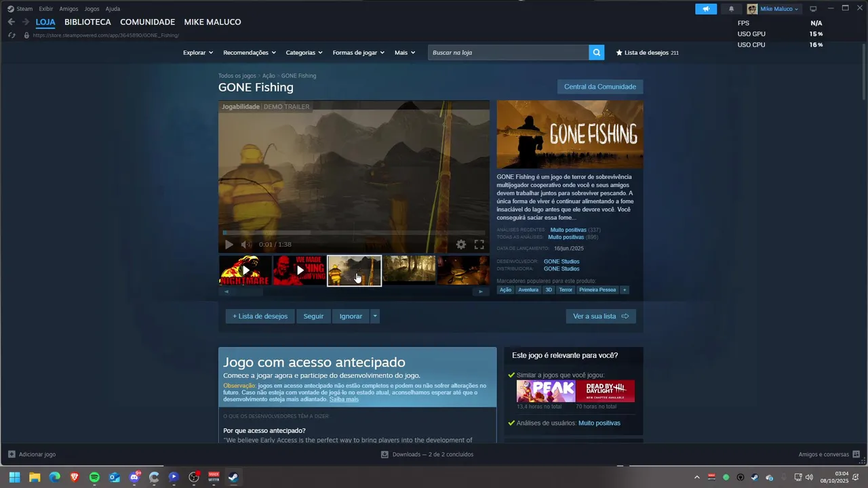Seek on the video progress bar

(353, 233)
